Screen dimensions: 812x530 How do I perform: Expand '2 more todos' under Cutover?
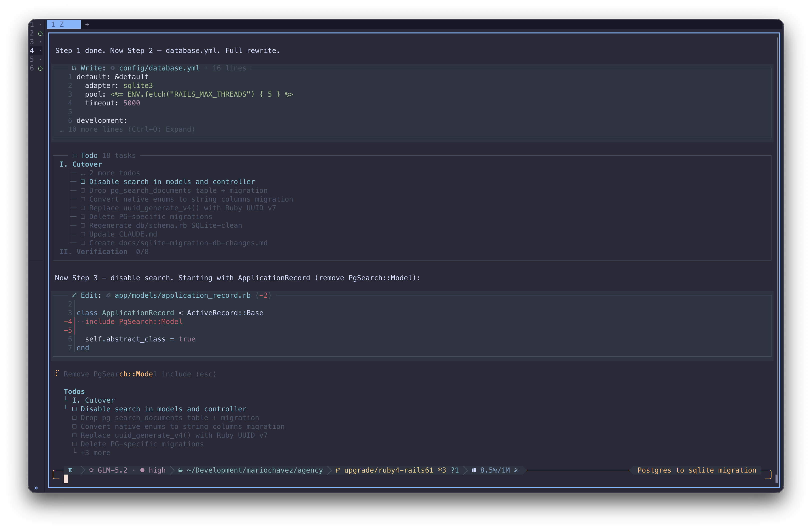point(110,173)
